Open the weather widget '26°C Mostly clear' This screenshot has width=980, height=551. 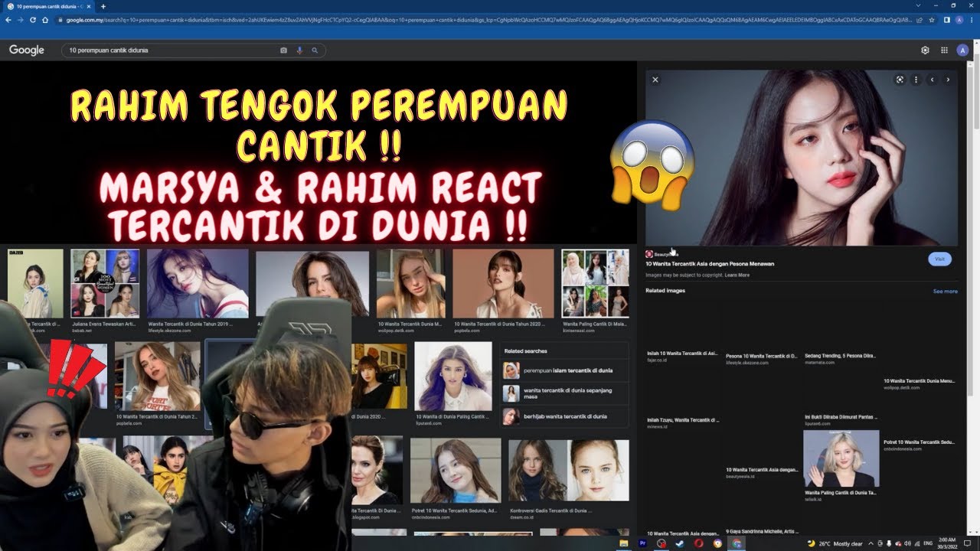(835, 543)
